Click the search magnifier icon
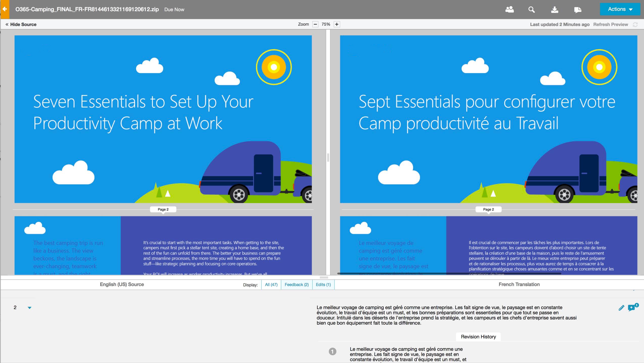The width and height of the screenshot is (644, 363). point(532,10)
